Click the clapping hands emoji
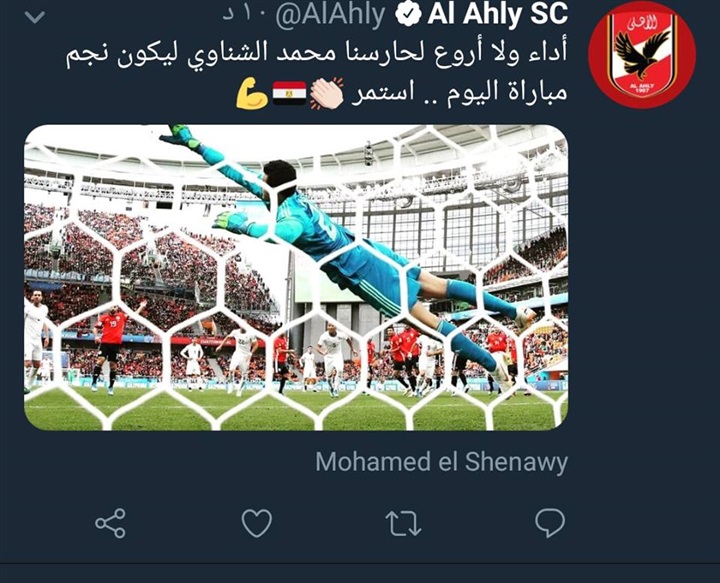 click(326, 93)
